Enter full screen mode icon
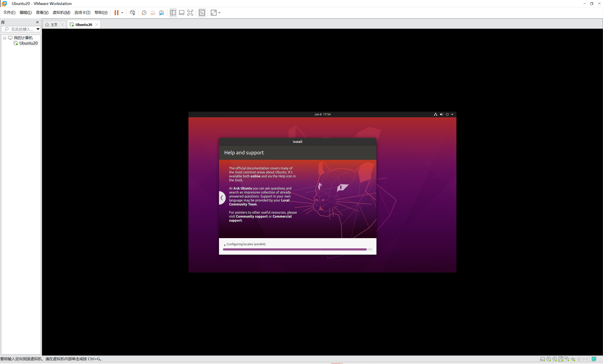This screenshot has width=603, height=364. click(190, 13)
